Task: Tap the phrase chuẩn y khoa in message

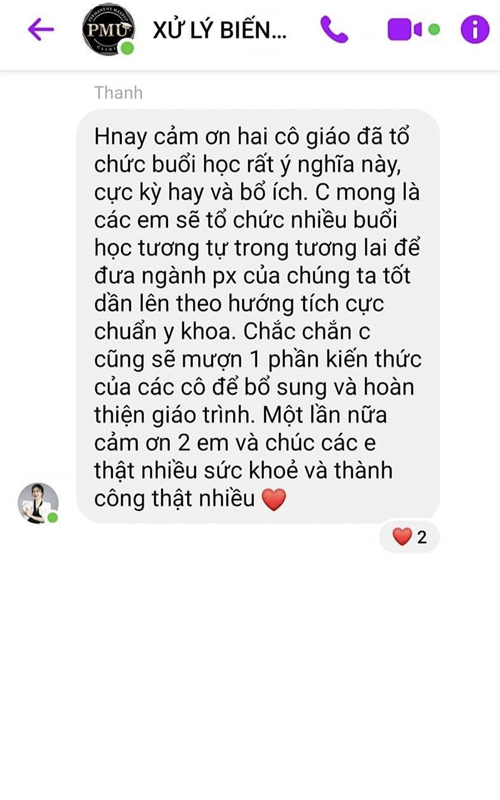Action: 165,332
